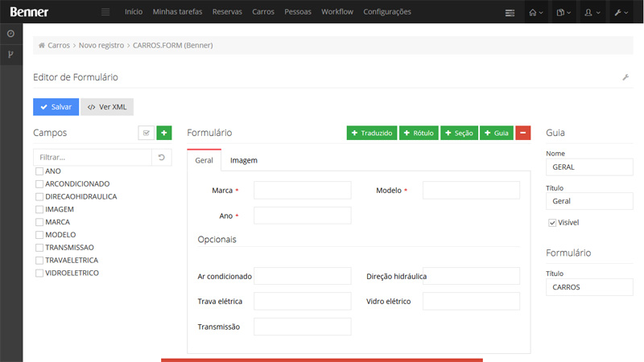The image size is (644, 362).
Task: Click the branch icon in left sidebar
Action: [10, 55]
